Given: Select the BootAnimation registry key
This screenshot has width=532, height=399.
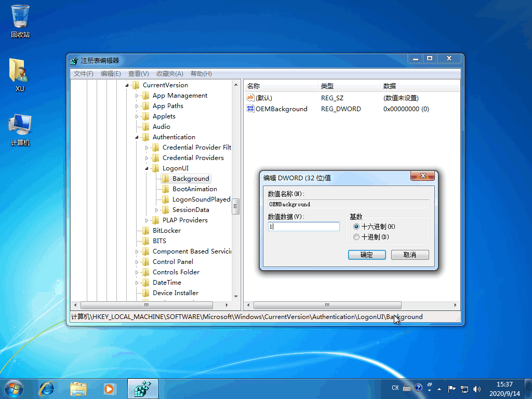Looking at the screenshot, I should coord(194,189).
